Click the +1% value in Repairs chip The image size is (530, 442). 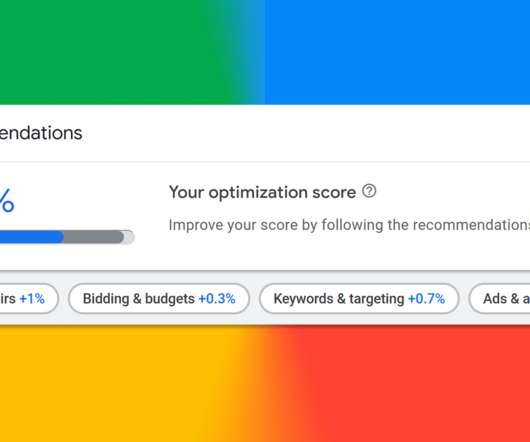(x=32, y=299)
